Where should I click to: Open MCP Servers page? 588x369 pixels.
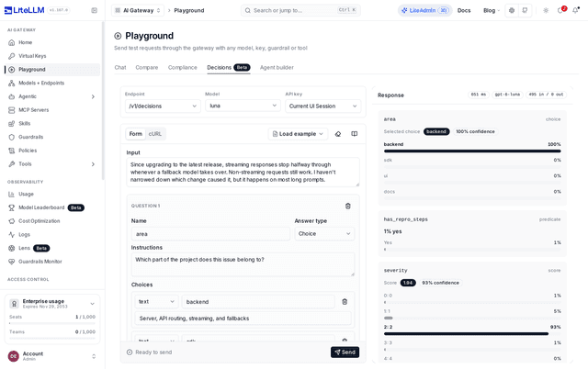coord(52,110)
